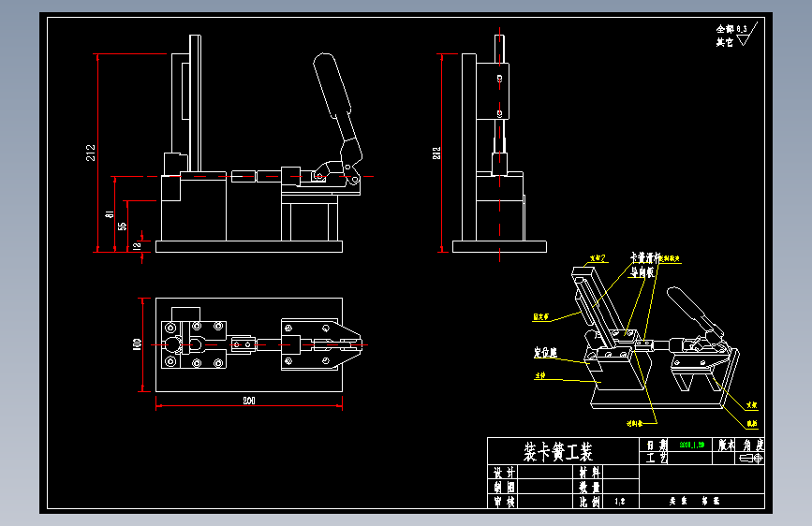The width and height of the screenshot is (812, 526).
Task: Select the 212 dimension in the side view
Action: click(x=437, y=153)
